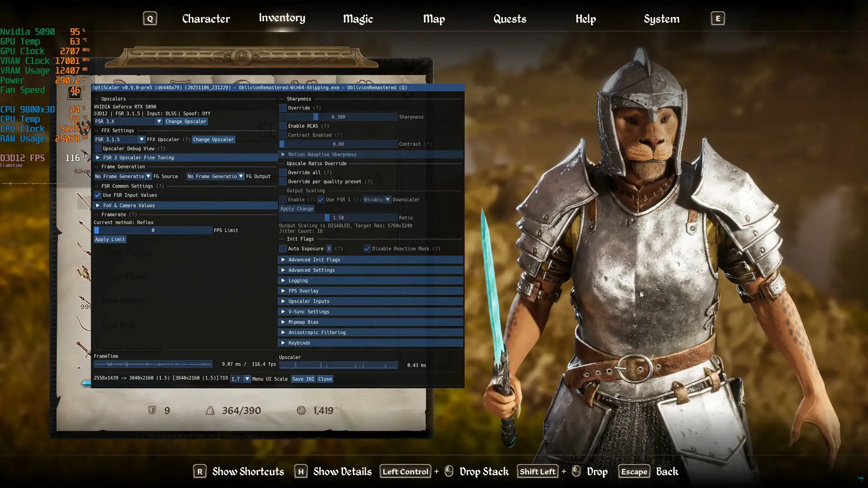Screen dimensions: 868x488
Task: Toggle Upscaler Debug View checkbox
Action: (98, 149)
